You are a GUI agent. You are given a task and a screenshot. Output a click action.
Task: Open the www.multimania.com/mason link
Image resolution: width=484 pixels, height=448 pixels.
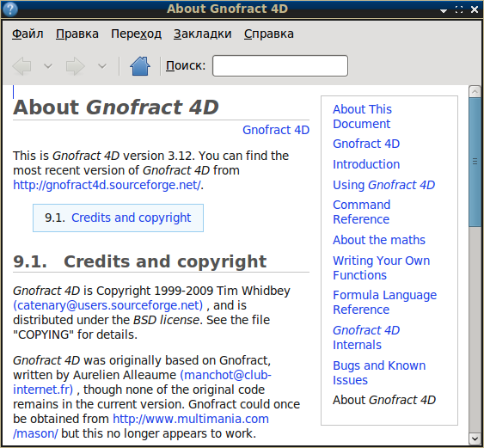point(141,427)
